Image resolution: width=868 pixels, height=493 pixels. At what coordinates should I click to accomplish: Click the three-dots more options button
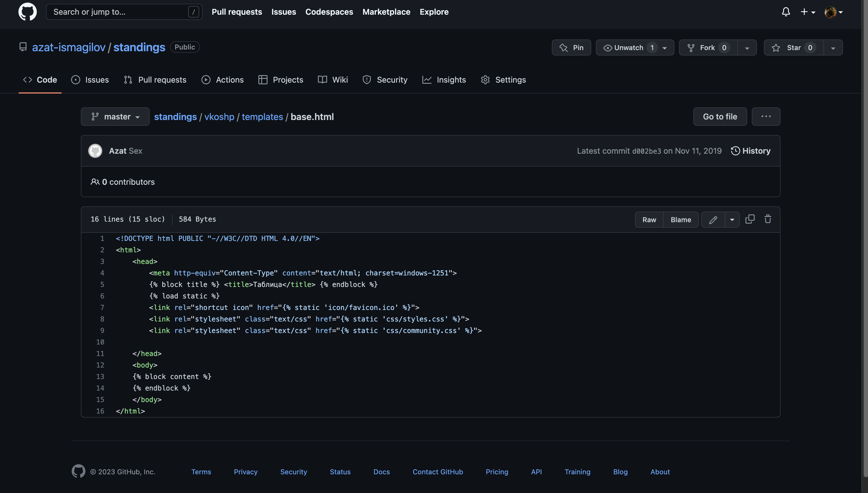(766, 117)
